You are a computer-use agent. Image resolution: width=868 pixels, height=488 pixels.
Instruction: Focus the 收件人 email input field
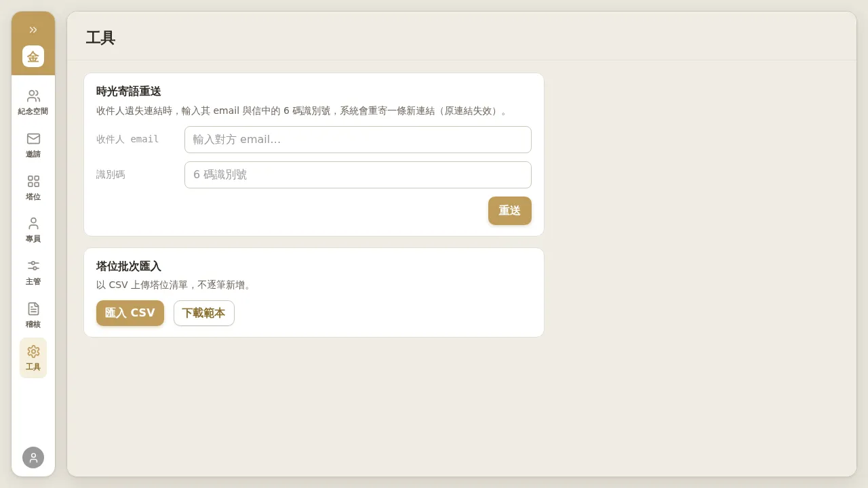click(358, 140)
